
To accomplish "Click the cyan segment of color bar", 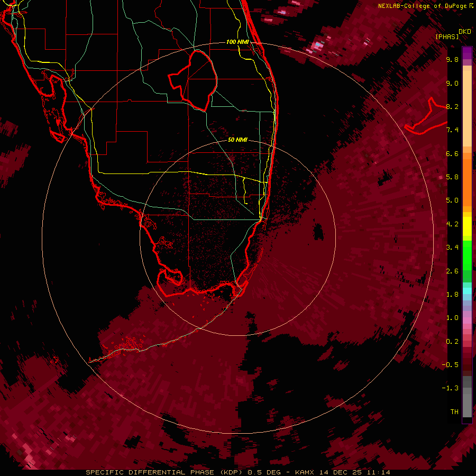I will coord(467,291).
